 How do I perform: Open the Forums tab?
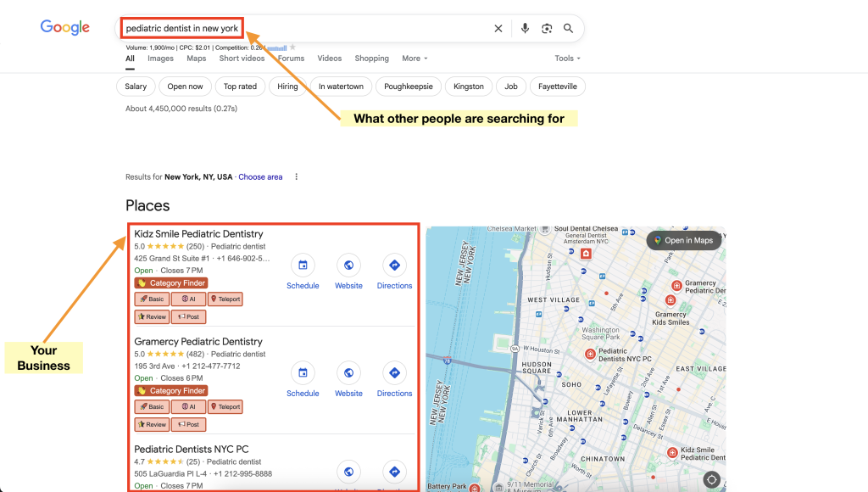click(292, 59)
